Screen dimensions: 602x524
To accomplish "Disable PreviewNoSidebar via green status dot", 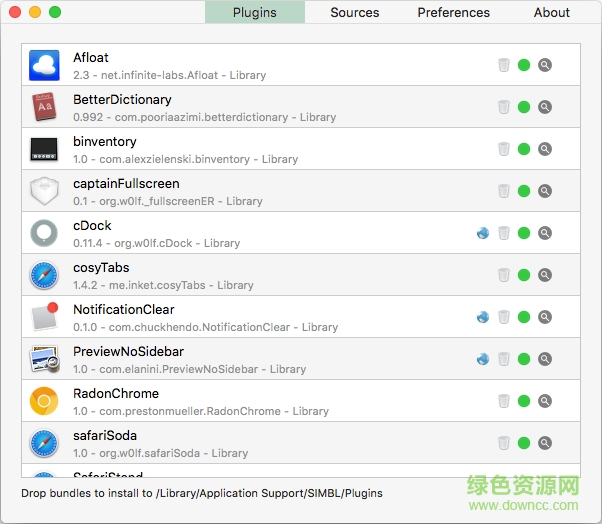I will [524, 359].
